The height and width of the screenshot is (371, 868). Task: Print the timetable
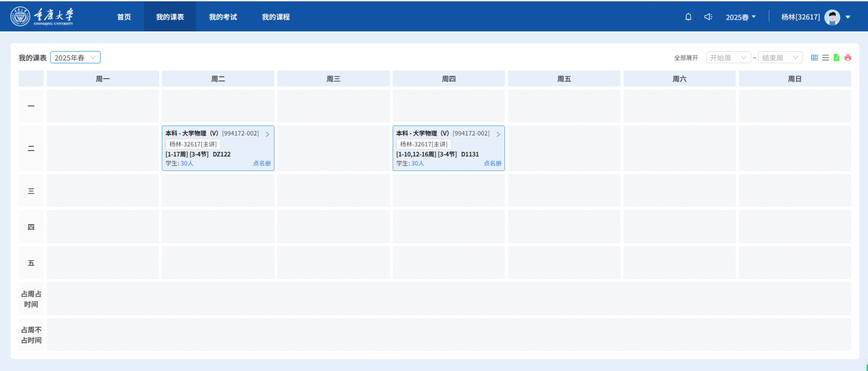point(848,58)
